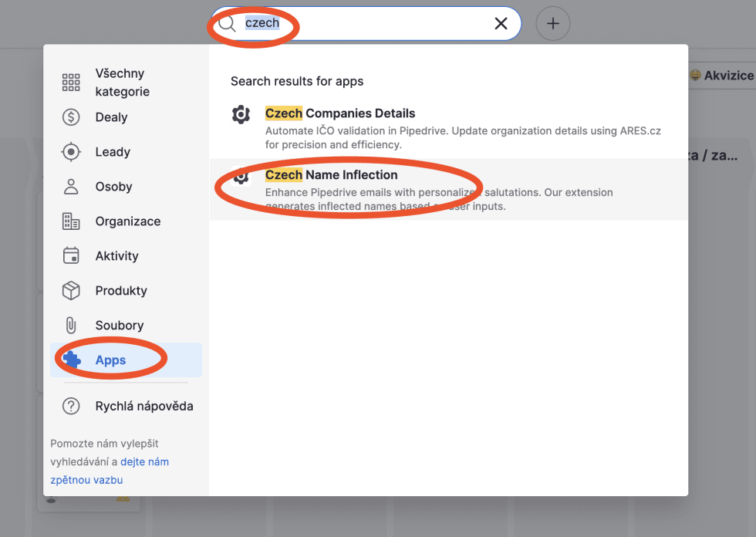Click the Produkty box icon
Viewport: 756px width, 537px height.
click(71, 291)
